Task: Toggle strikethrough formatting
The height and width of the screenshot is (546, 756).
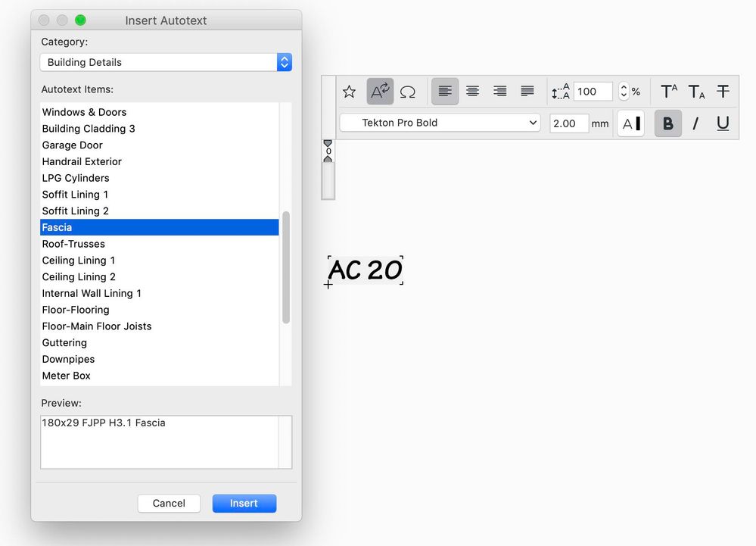Action: [723, 92]
